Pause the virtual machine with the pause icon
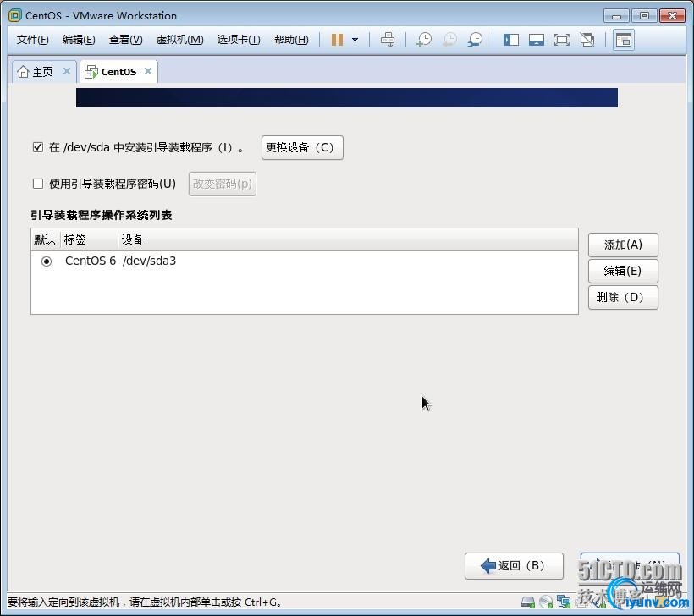 point(337,40)
